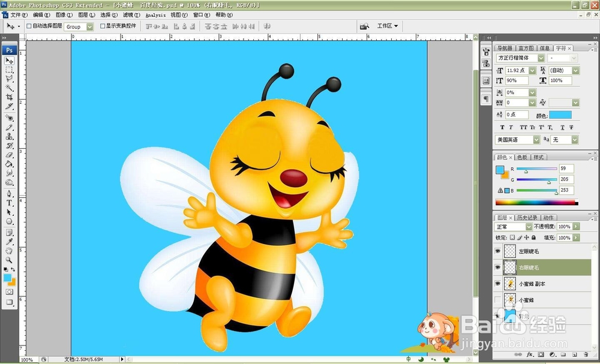
Task: Open the blending mode dropdown showing 正常
Action: 513,227
